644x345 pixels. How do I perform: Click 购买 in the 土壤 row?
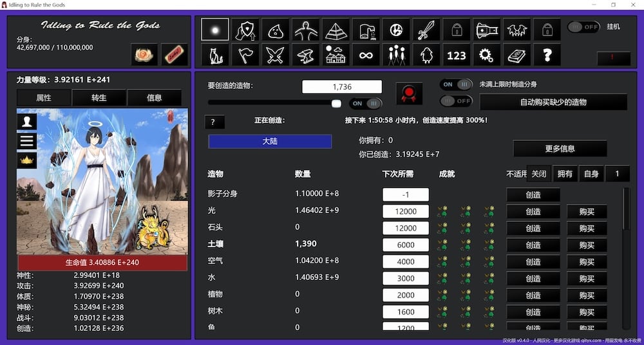coord(587,245)
